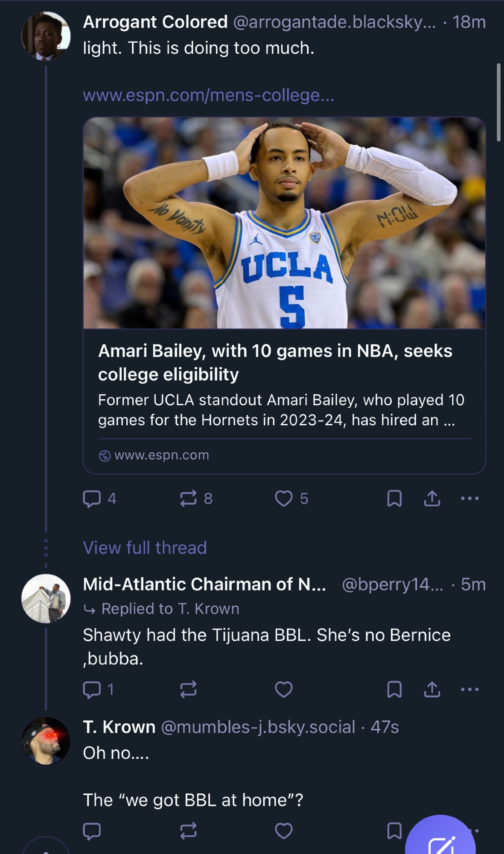Viewport: 504px width, 854px height.
Task: Repost the Tijuana BBL reply
Action: click(x=188, y=689)
